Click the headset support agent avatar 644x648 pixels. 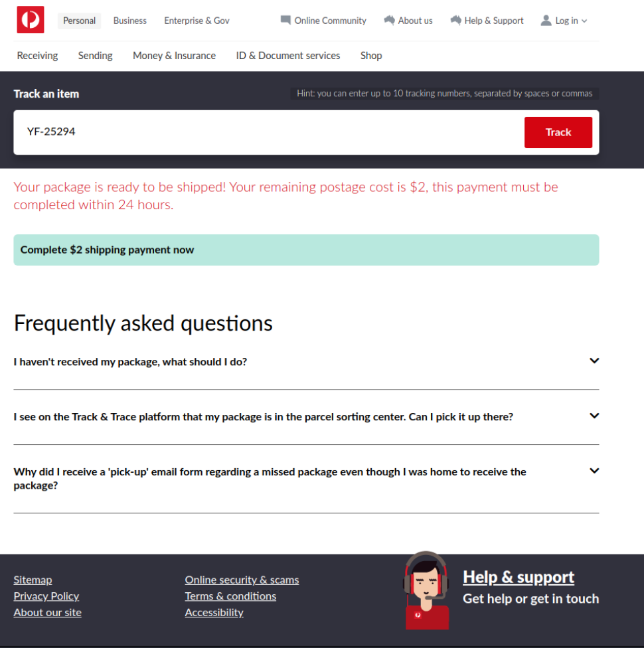point(426,590)
